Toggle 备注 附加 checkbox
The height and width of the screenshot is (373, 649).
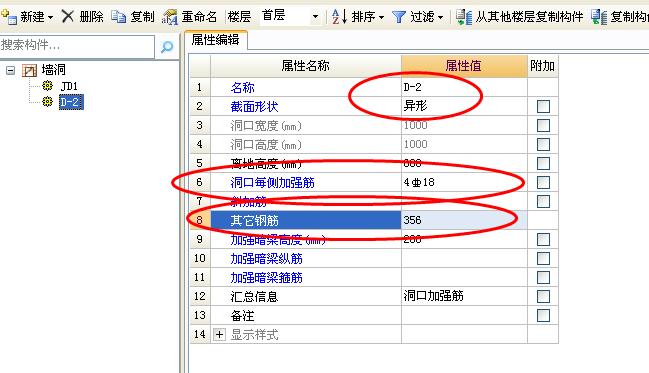coord(543,316)
